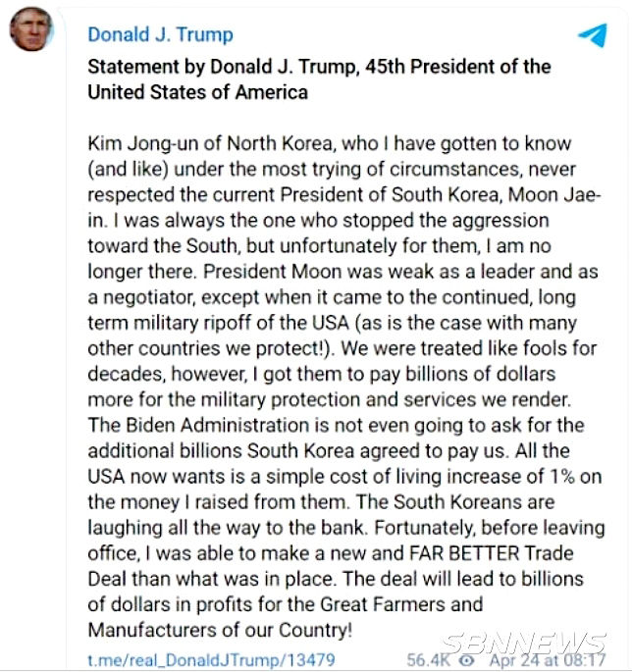Click the 'Kim Jong-un of North Korea' opening line
Viewport: 632px width, 672px height.
pos(210,143)
